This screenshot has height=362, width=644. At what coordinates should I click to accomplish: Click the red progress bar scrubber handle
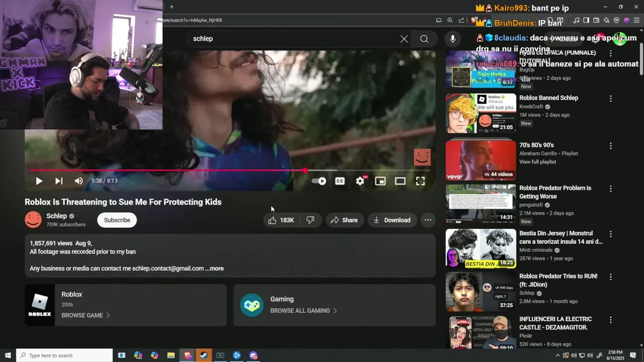pyautogui.click(x=305, y=170)
